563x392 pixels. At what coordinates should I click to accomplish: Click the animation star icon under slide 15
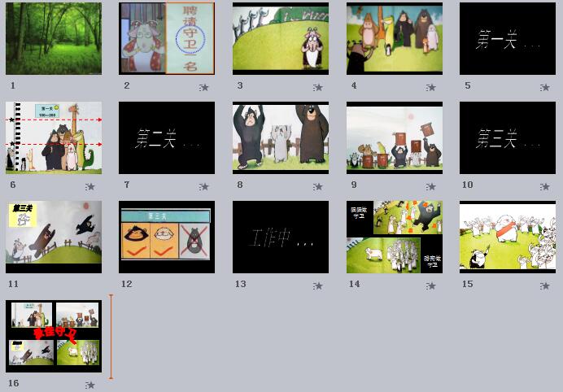[544, 285]
